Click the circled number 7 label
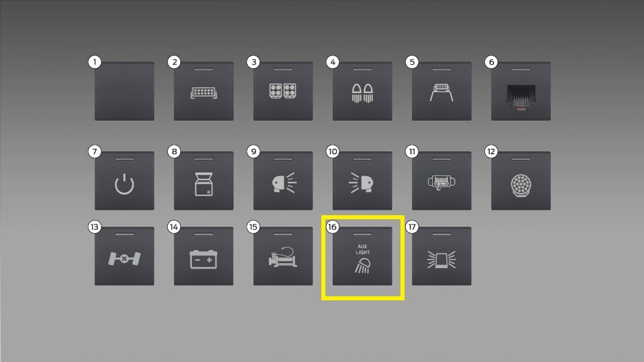This screenshot has height=362, width=644. [95, 152]
